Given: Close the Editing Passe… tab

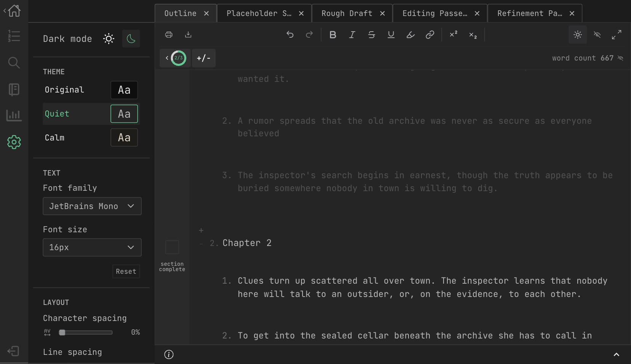Looking at the screenshot, I should [x=477, y=13].
